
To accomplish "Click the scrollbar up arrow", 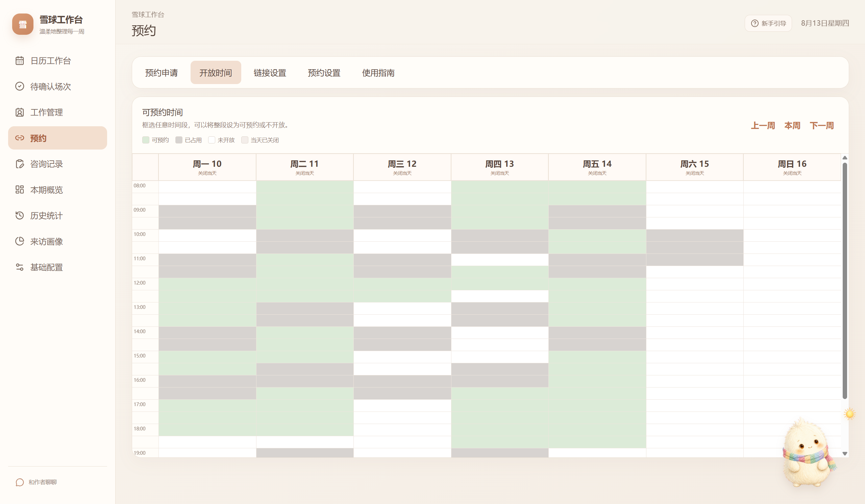I will [x=845, y=158].
